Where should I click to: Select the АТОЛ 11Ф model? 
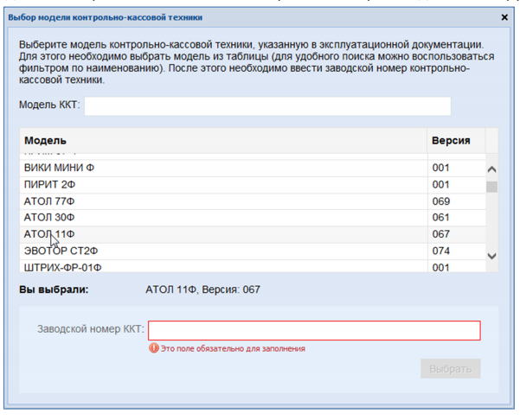point(253,234)
